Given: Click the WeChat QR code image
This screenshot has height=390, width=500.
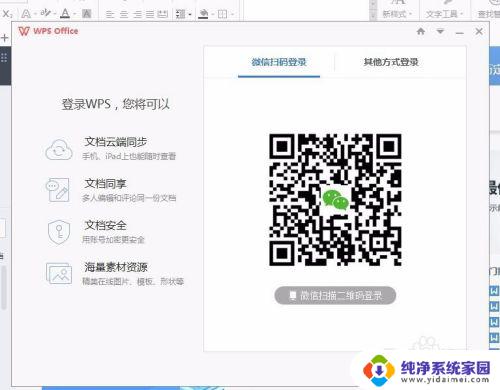Looking at the screenshot, I should coord(335,200).
